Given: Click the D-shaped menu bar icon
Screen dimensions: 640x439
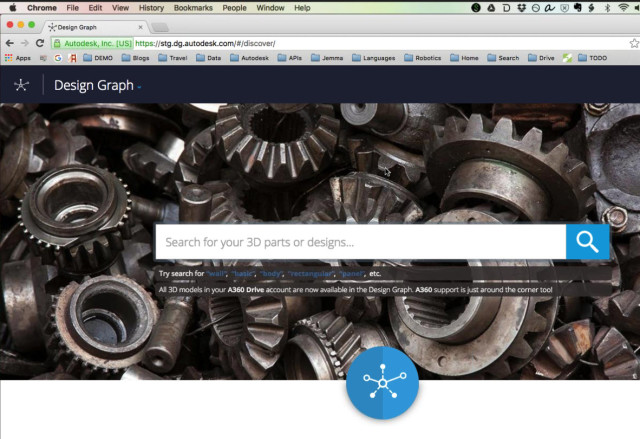Looking at the screenshot, I should [507, 7].
